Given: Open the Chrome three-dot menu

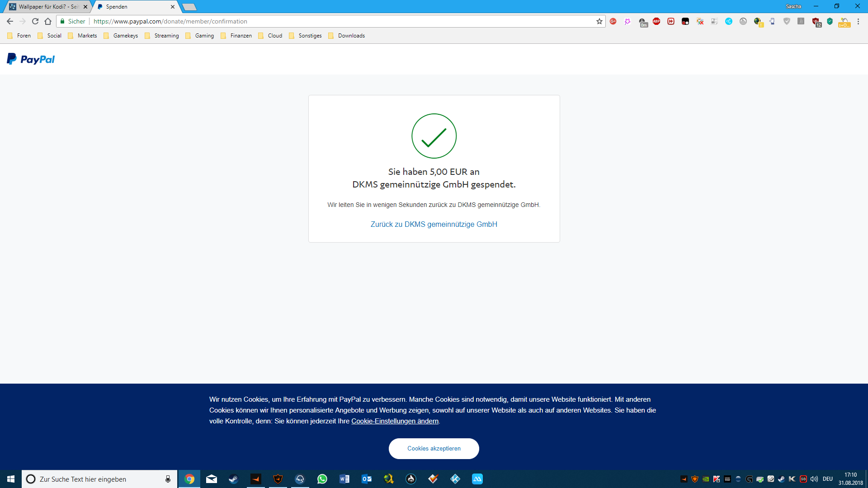Looking at the screenshot, I should pos(858,21).
